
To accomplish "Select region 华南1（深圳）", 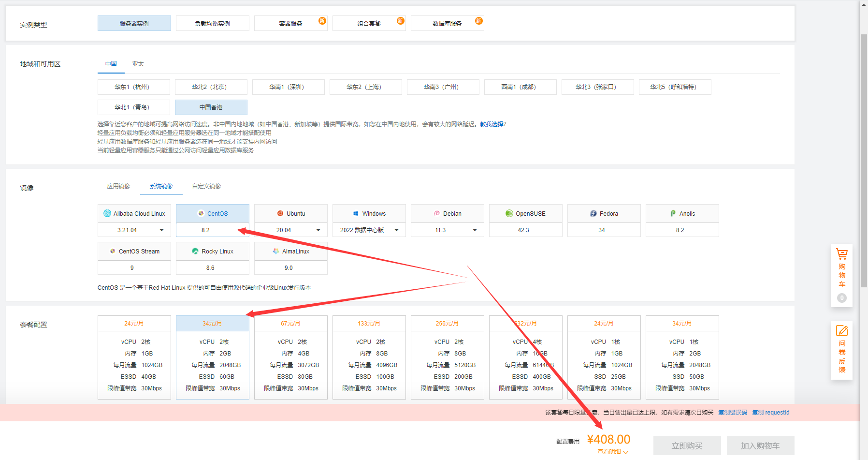I will click(x=289, y=87).
